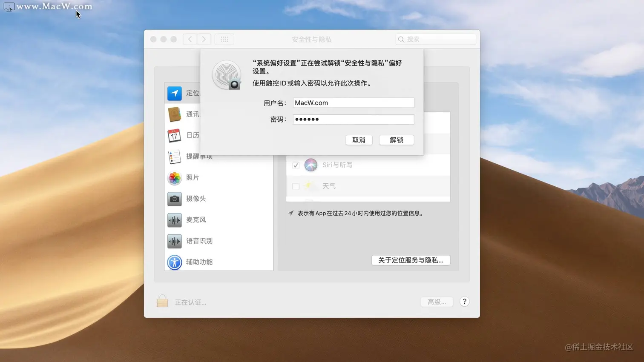The height and width of the screenshot is (362, 644).
Task: Open the help question mark button
Action: (465, 302)
